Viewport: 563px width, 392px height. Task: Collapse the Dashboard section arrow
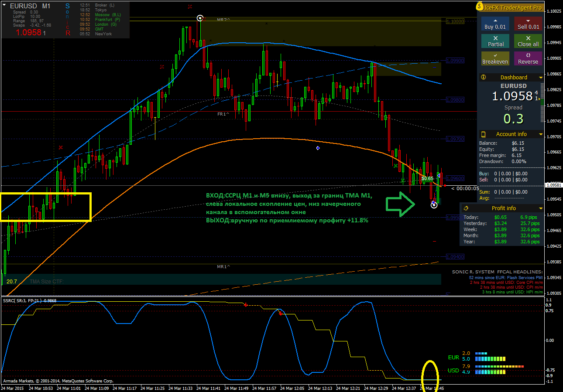[x=541, y=78]
